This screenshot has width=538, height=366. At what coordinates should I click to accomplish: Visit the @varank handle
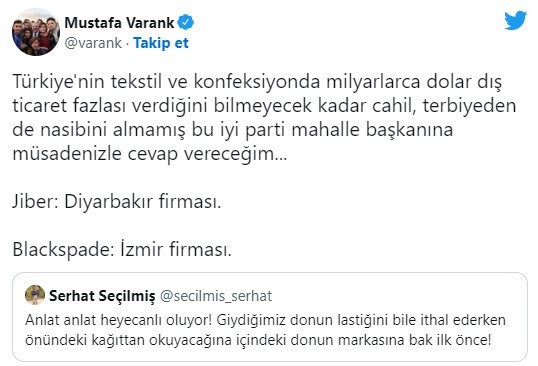(x=93, y=43)
